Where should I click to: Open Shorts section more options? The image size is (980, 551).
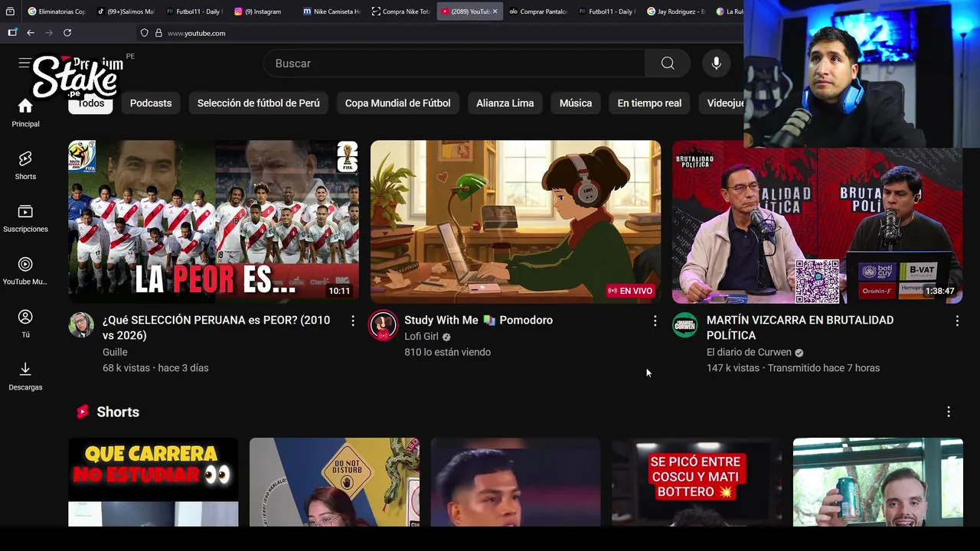949,412
